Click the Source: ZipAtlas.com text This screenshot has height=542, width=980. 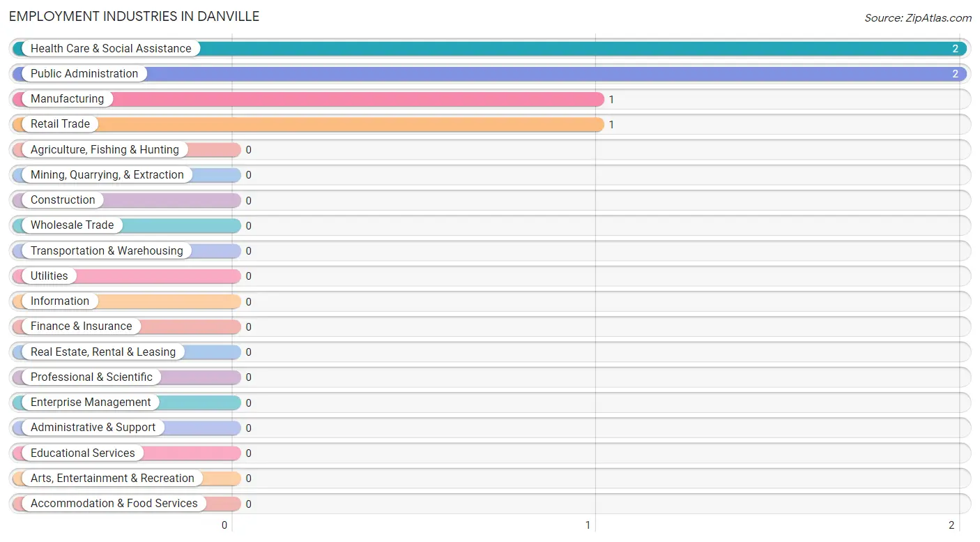pos(918,18)
